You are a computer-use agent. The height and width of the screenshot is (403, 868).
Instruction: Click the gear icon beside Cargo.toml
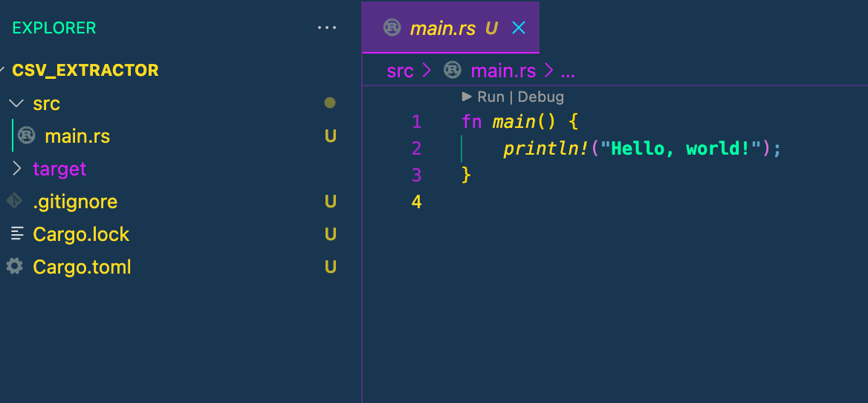(13, 267)
